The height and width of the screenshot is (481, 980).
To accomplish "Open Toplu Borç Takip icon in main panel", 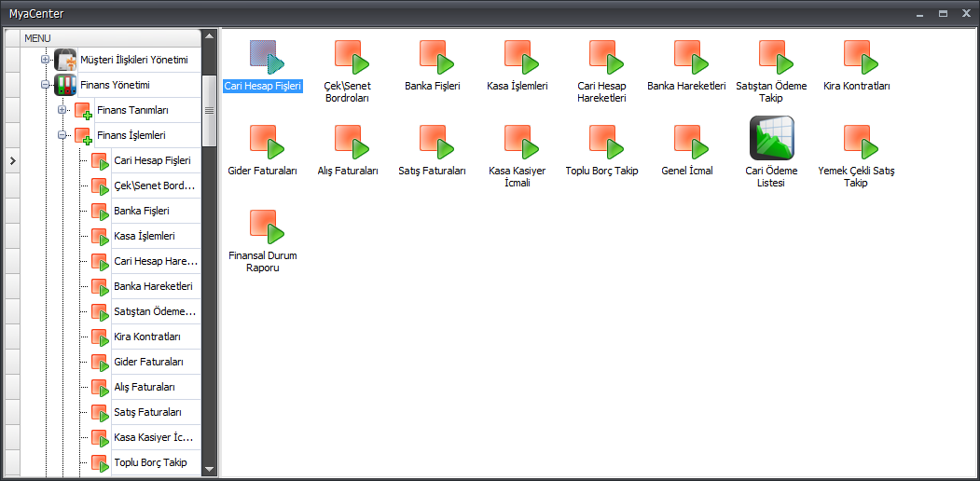I will 607,141.
